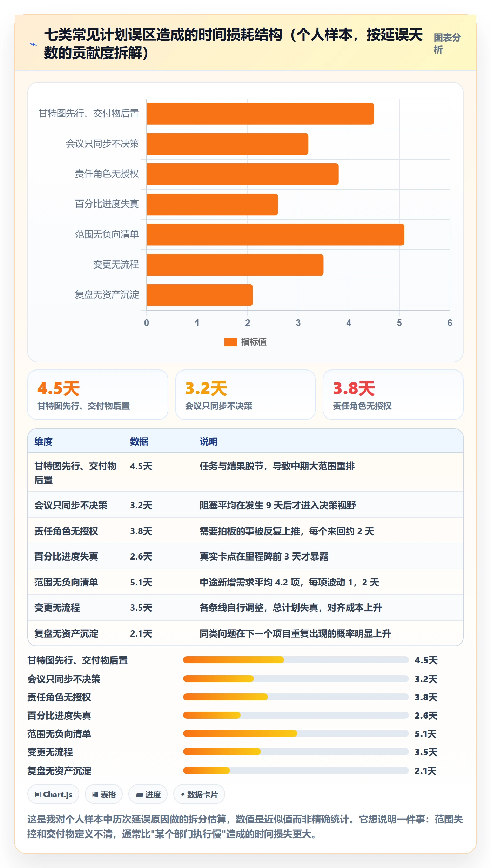Click the 3.5天 progress value label
The width and height of the screenshot is (491, 868).
[x=426, y=752]
